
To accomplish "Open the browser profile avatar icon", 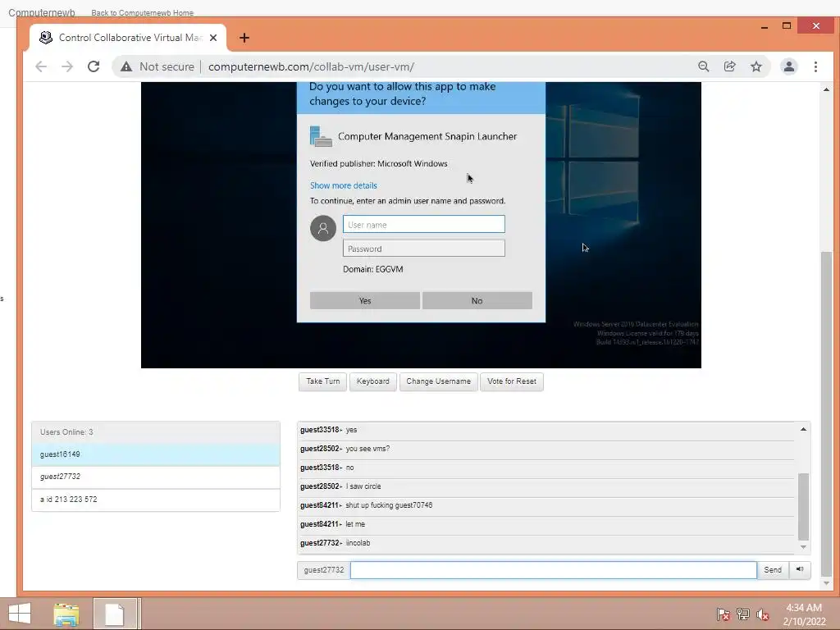I will (x=788, y=66).
